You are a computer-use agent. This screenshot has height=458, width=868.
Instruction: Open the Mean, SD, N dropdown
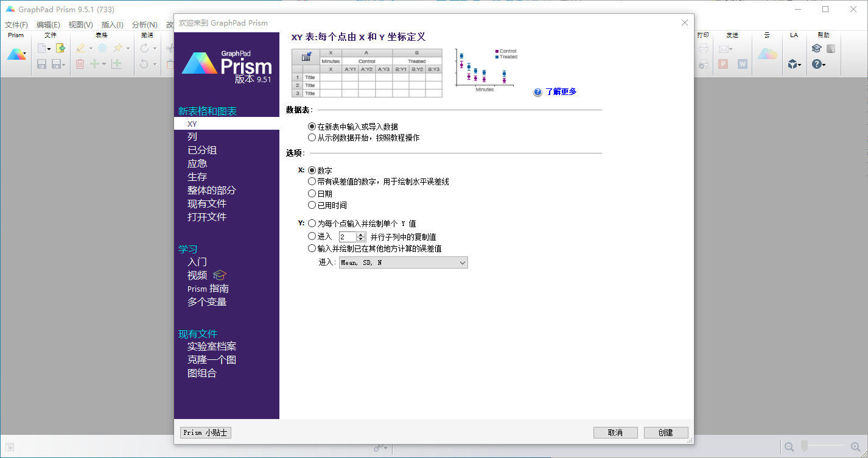(403, 262)
